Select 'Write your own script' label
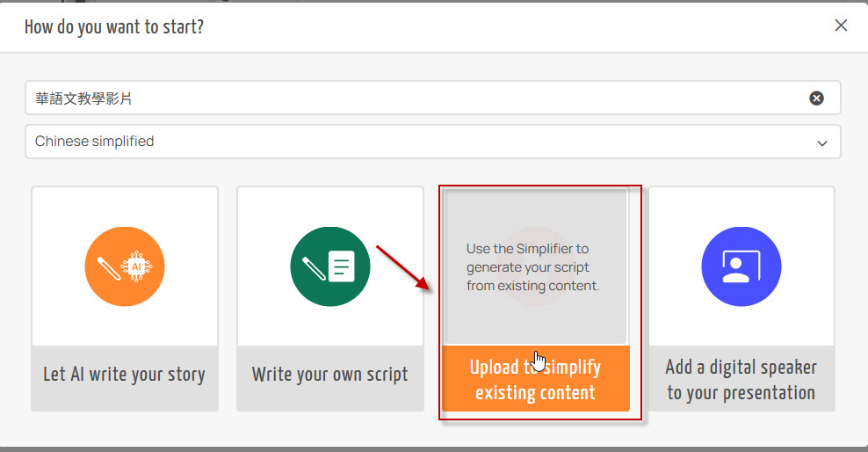This screenshot has height=452, width=868. pyautogui.click(x=330, y=375)
